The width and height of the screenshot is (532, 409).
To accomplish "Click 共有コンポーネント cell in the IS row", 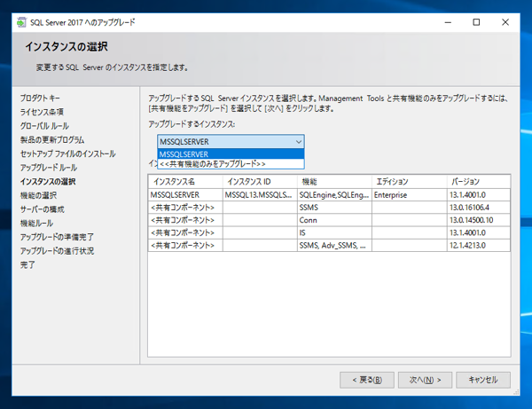I will pos(185,232).
